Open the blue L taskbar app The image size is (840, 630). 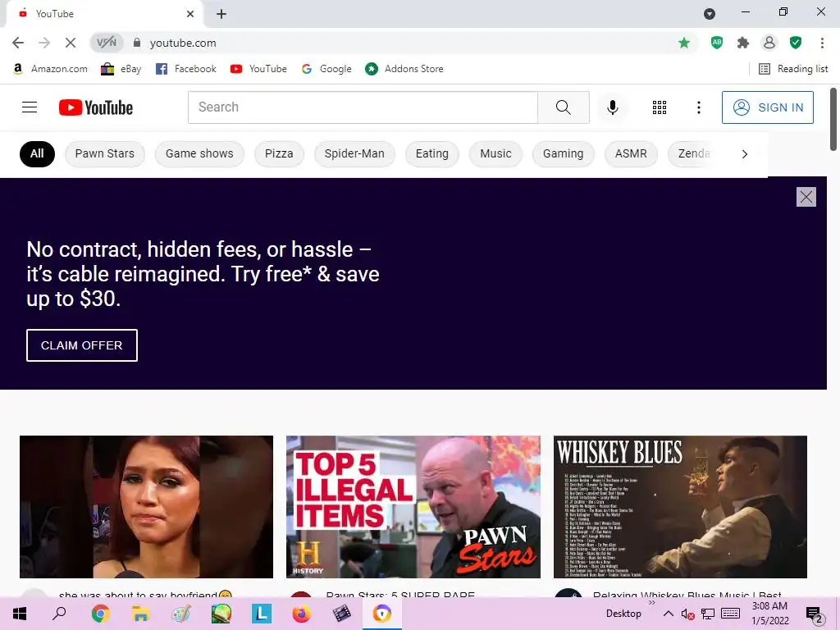tap(262, 614)
